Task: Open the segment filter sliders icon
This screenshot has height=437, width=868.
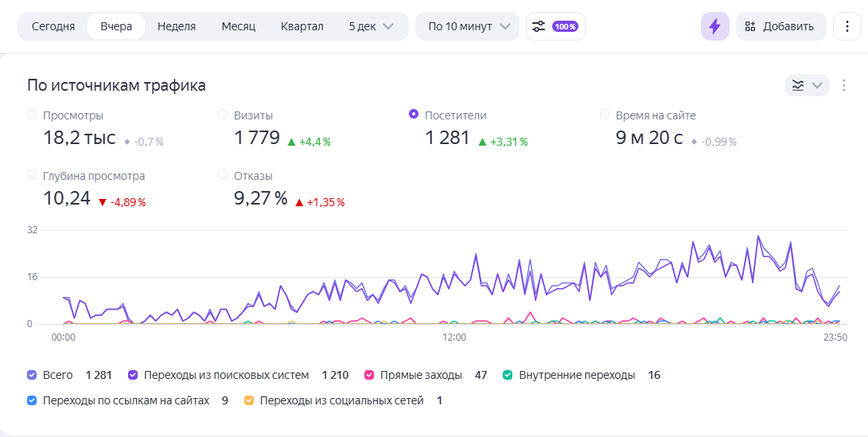Action: tap(538, 26)
